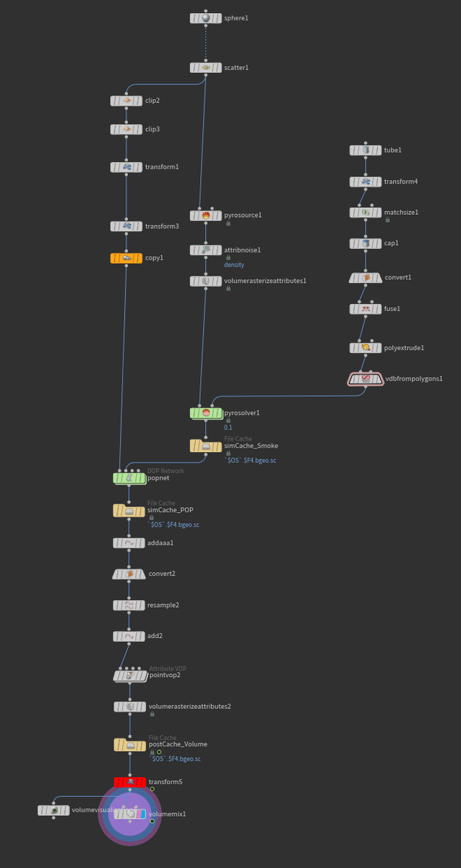Toggle the blue display flag on volumemix1

pos(142,814)
